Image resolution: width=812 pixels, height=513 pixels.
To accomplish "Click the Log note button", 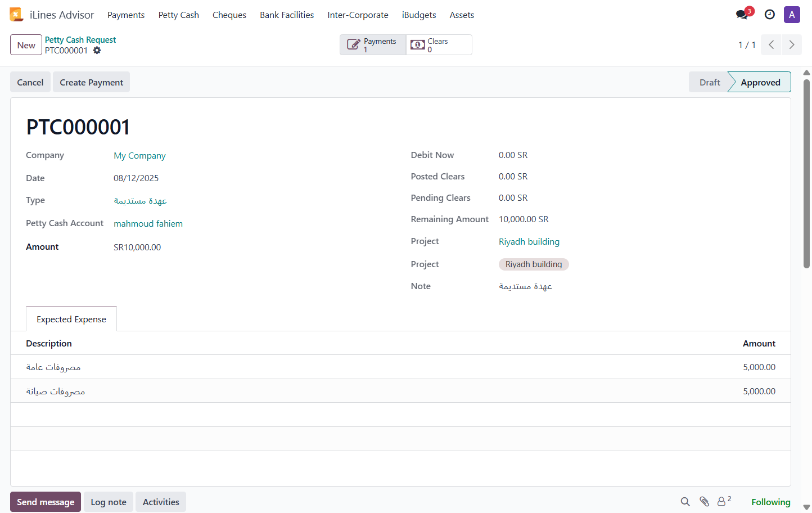I will pos(109,502).
